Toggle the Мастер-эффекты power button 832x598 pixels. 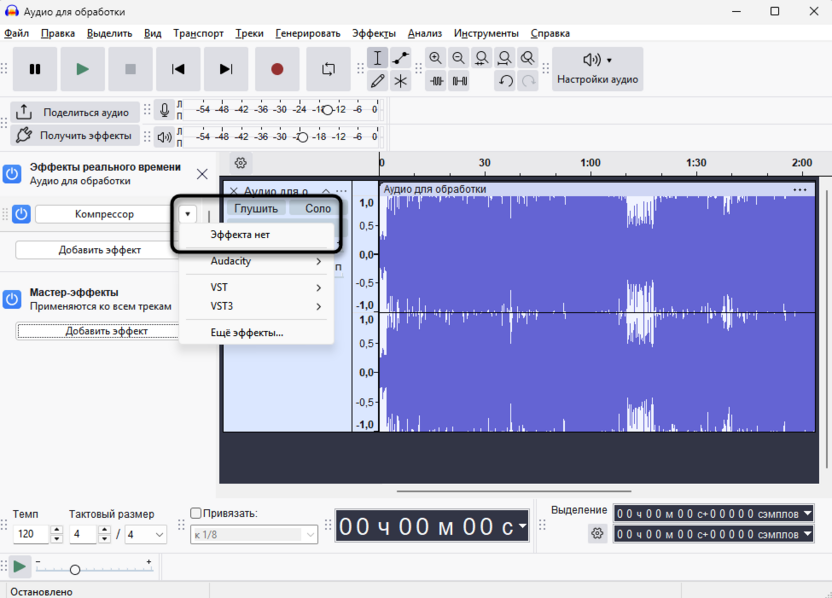[12, 299]
